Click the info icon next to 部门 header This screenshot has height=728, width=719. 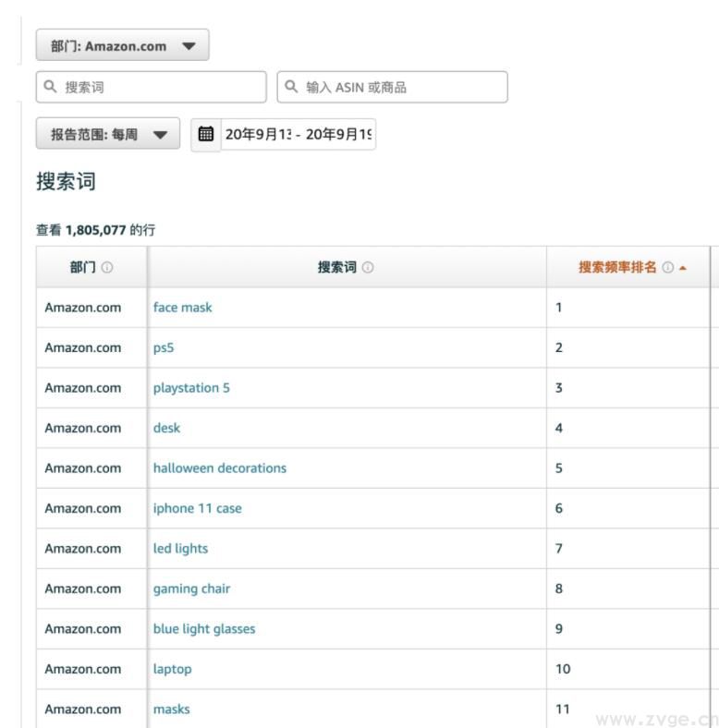107,268
